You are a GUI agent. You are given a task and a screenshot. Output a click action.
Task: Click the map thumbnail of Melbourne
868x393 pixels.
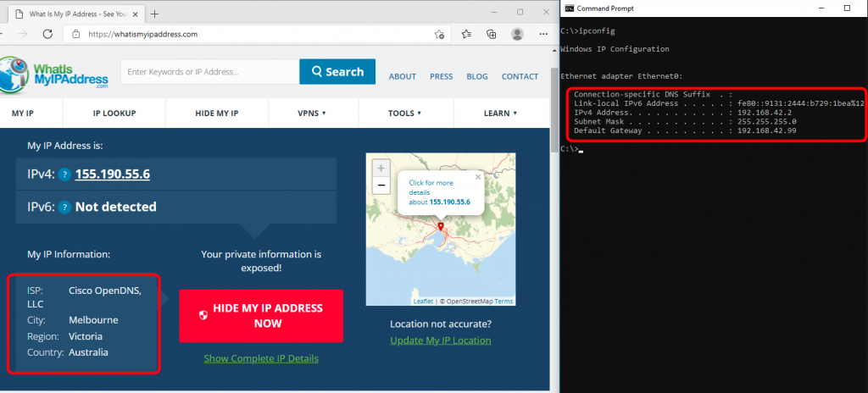(441, 230)
